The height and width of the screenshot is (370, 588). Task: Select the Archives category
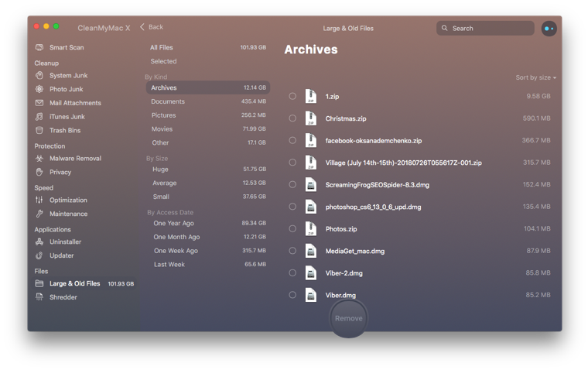(208, 87)
